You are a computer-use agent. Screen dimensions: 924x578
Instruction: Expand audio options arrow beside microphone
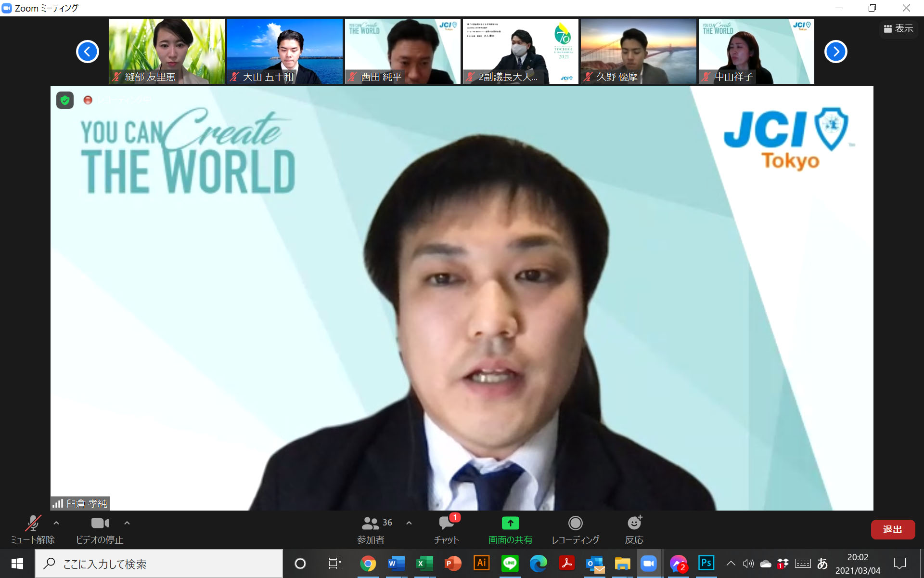click(56, 523)
